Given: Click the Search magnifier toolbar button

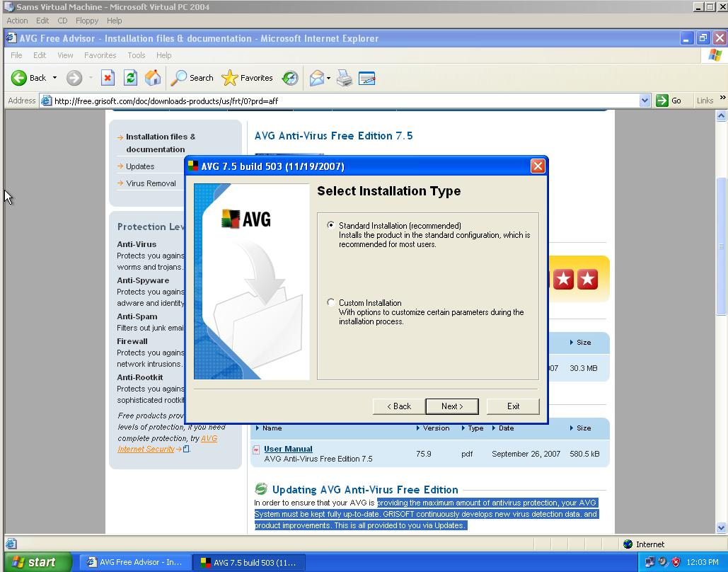Looking at the screenshot, I should tap(192, 78).
